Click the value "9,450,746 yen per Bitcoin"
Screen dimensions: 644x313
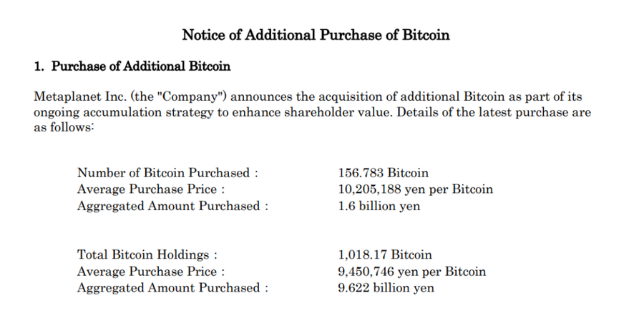(411, 272)
